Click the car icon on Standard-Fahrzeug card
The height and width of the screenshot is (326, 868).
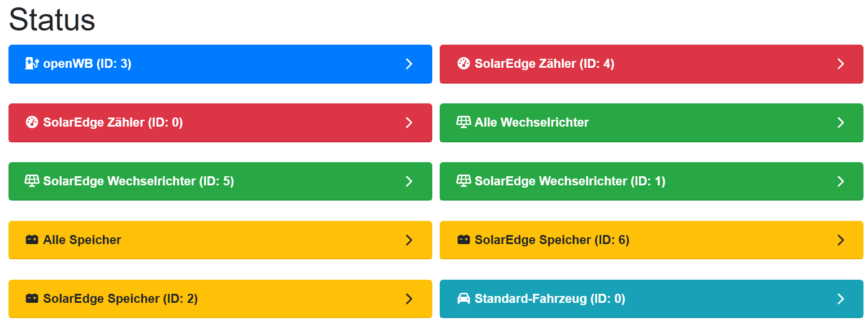pos(463,299)
